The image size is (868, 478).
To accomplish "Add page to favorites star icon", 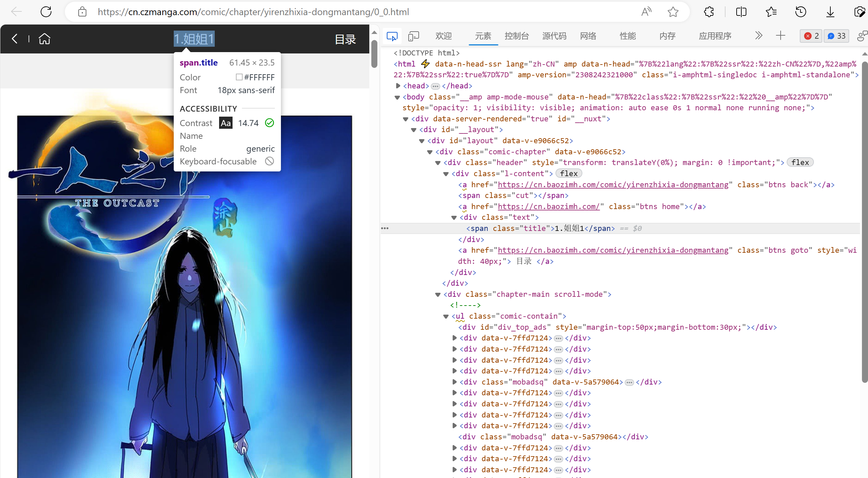I will click(672, 12).
